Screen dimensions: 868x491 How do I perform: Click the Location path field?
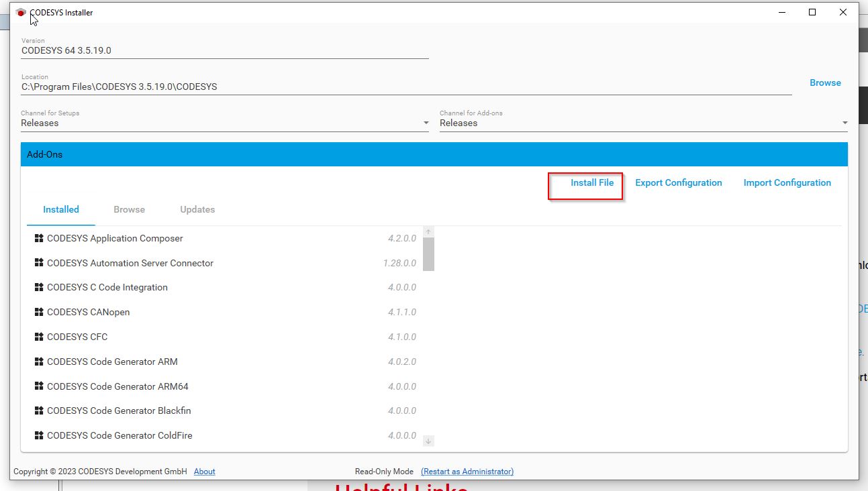click(406, 87)
